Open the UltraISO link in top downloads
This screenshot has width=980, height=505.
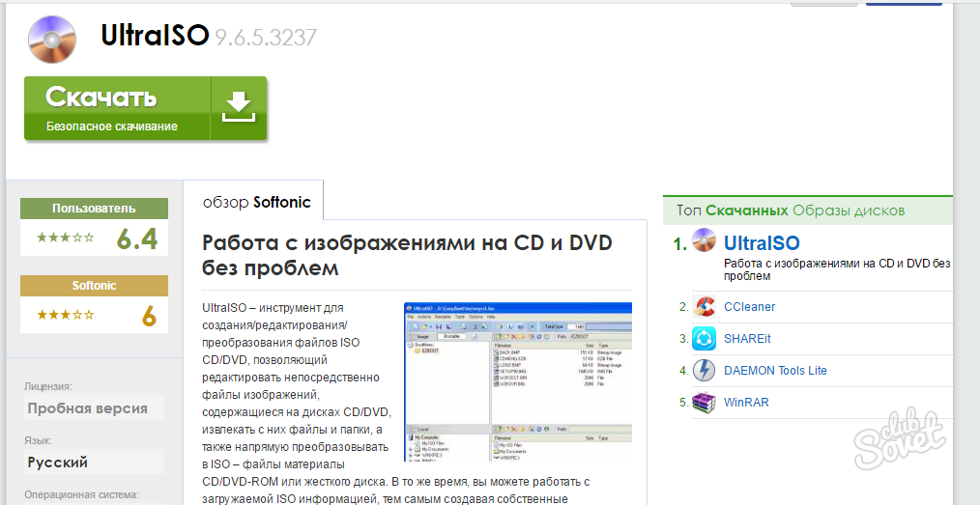pyautogui.click(x=762, y=242)
